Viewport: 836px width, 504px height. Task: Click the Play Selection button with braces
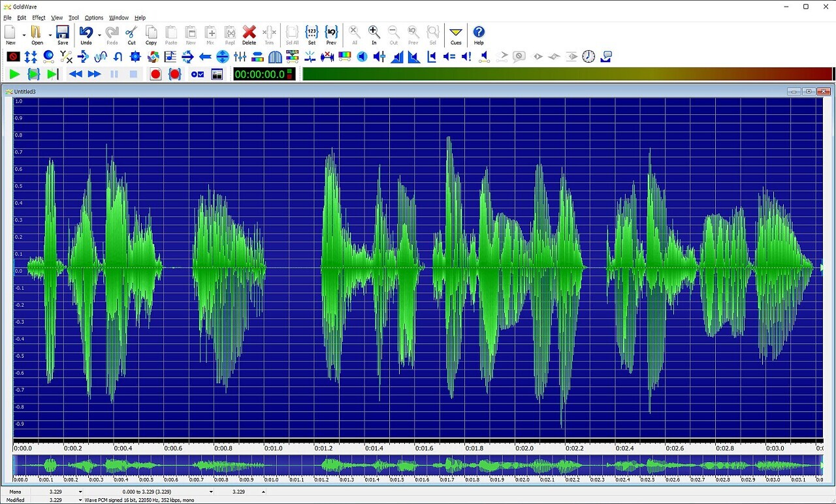[x=33, y=74]
